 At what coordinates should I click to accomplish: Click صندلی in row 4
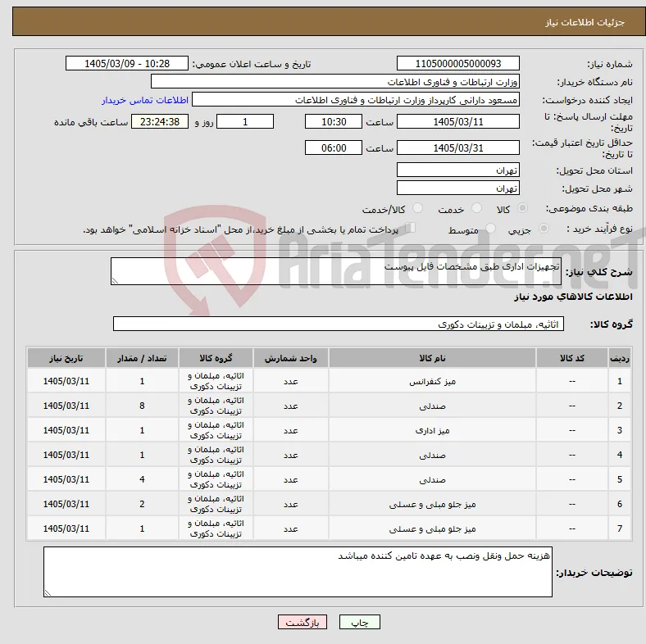432,456
